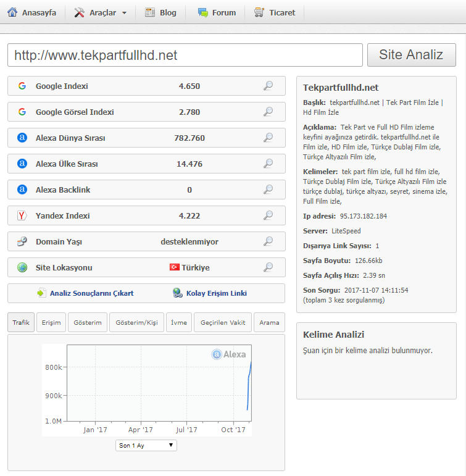Open the Son 1 Ay period dropdown

[x=146, y=445]
